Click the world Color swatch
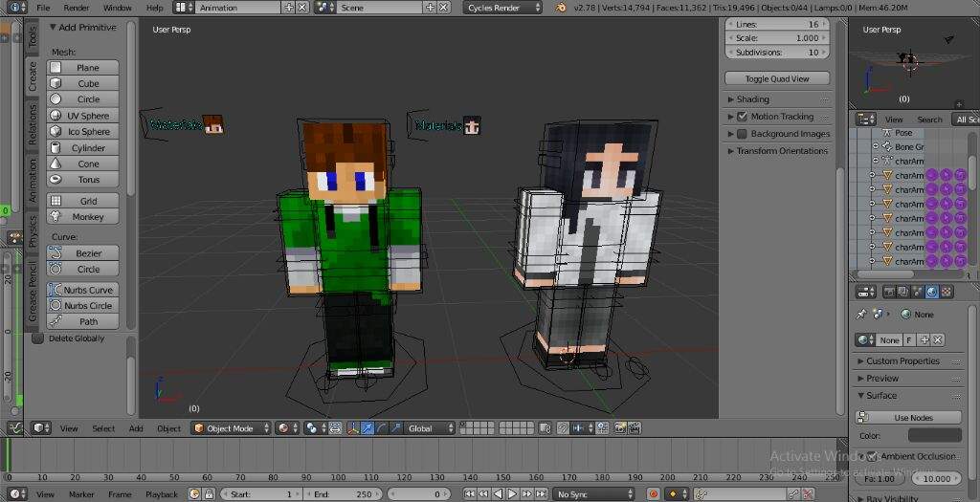Viewport: 980px width, 502px height. tap(934, 435)
